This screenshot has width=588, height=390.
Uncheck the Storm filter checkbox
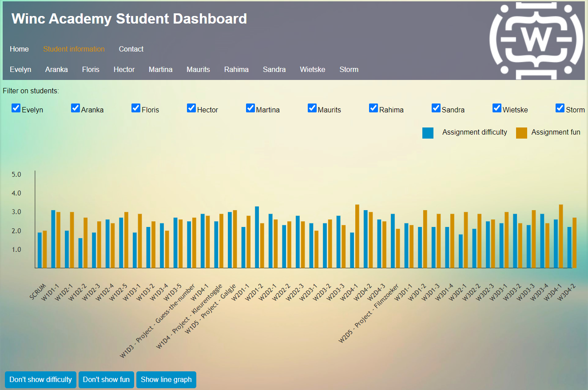tap(560, 108)
